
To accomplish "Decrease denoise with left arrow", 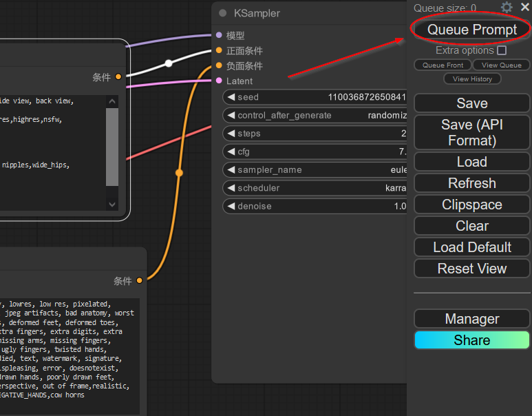I will (231, 206).
